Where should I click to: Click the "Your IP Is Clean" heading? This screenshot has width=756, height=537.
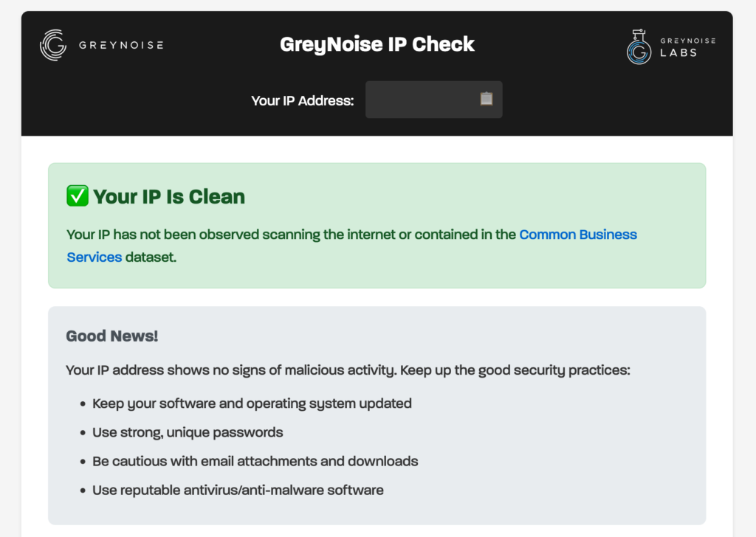tap(169, 197)
